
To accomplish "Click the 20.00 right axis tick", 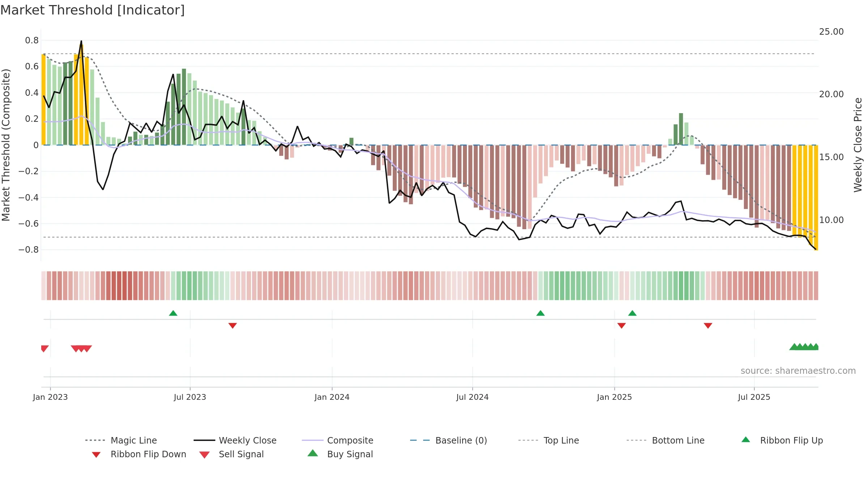I will pos(831,94).
